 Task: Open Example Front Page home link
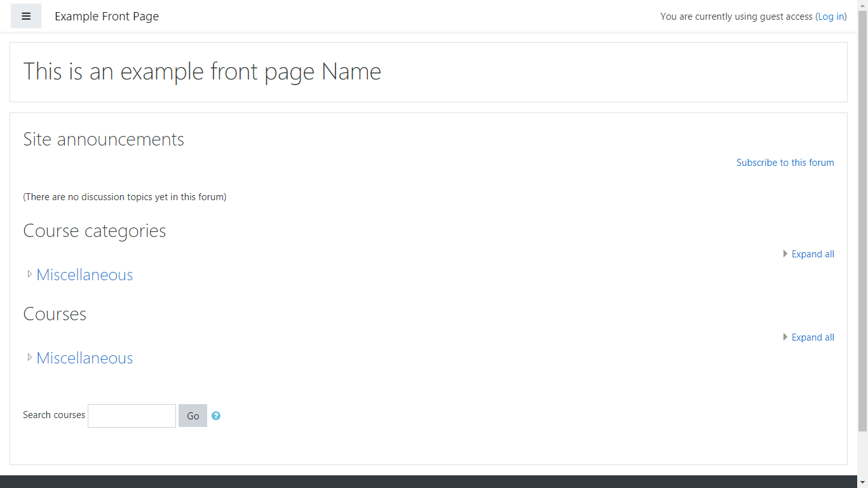pyautogui.click(x=107, y=17)
